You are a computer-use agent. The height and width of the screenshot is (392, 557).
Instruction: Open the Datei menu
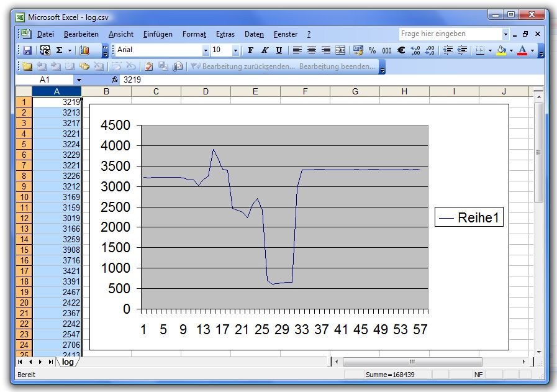pyautogui.click(x=45, y=34)
